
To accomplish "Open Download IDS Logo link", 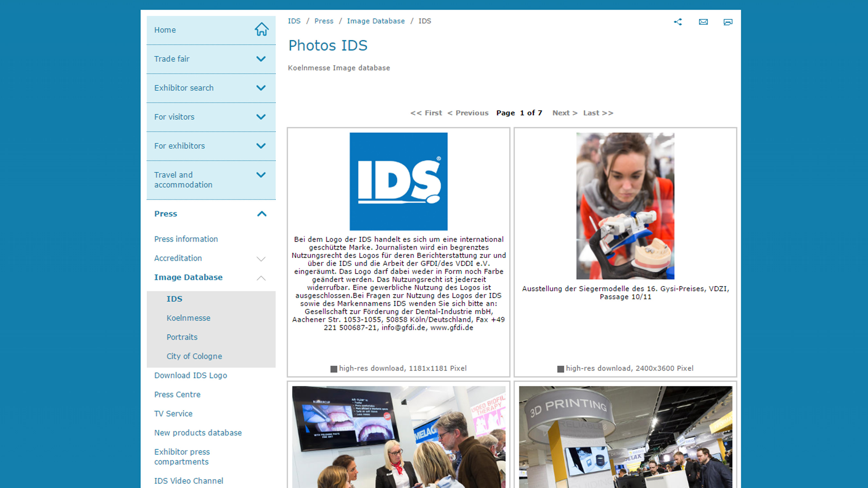I will coord(191,375).
